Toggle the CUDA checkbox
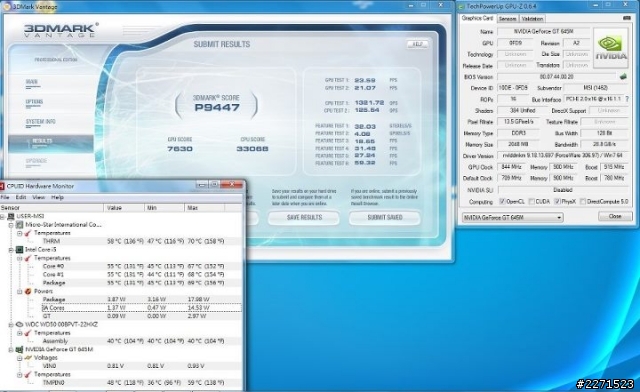 point(531,201)
